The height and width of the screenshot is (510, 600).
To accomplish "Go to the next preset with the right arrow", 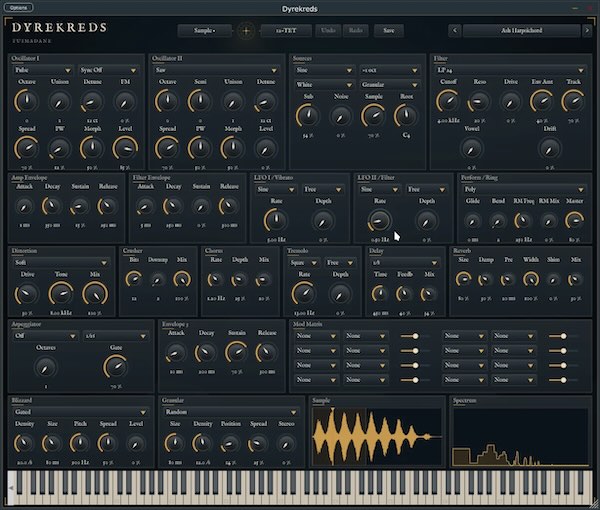I will [587, 30].
